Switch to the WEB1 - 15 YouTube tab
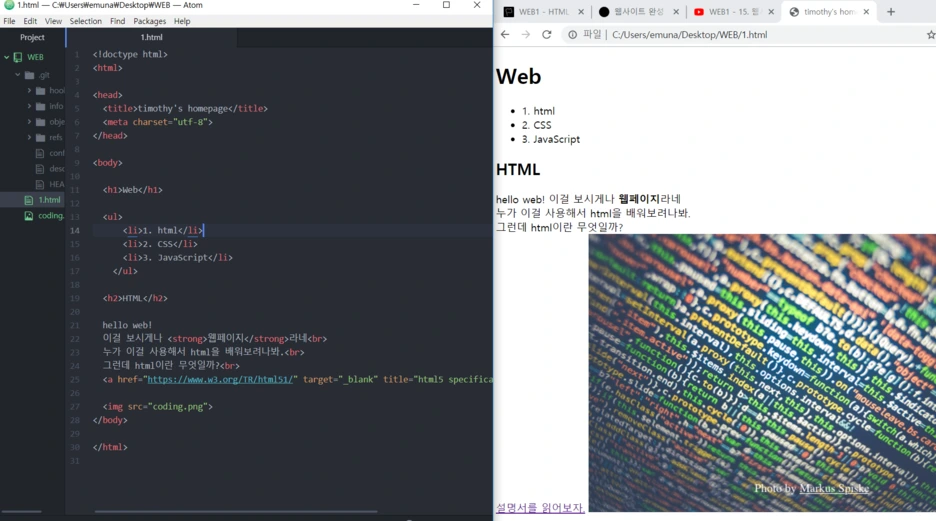 click(734, 11)
